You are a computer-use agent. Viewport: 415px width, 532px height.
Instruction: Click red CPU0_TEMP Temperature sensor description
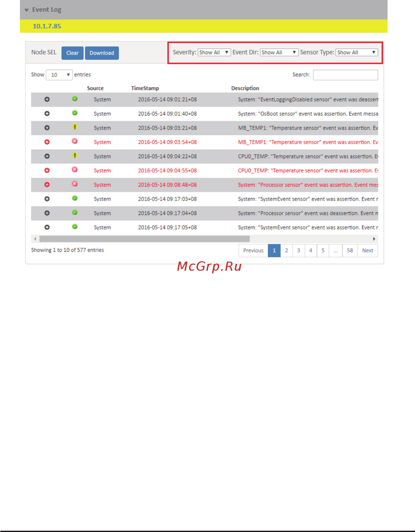(308, 170)
